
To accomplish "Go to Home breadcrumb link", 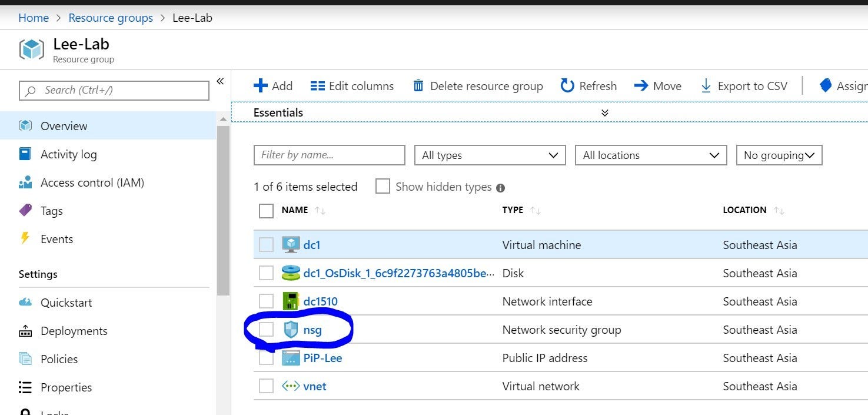I will [x=34, y=18].
